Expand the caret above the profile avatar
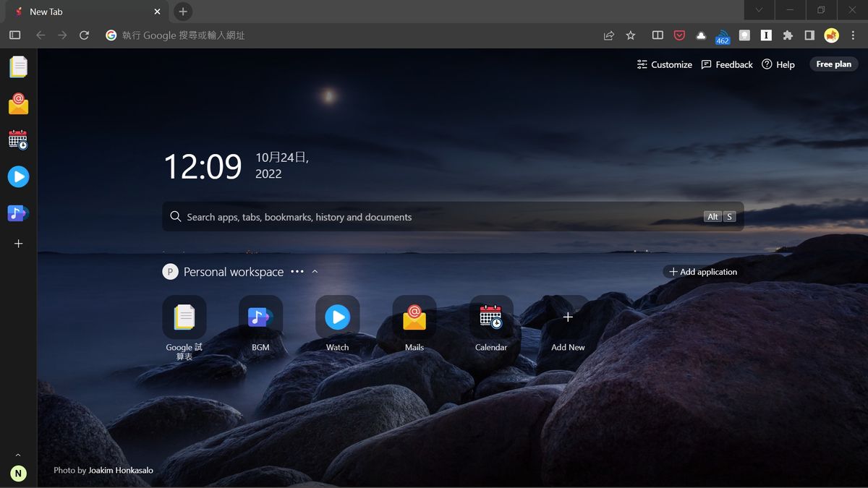The image size is (868, 488). [x=18, y=455]
